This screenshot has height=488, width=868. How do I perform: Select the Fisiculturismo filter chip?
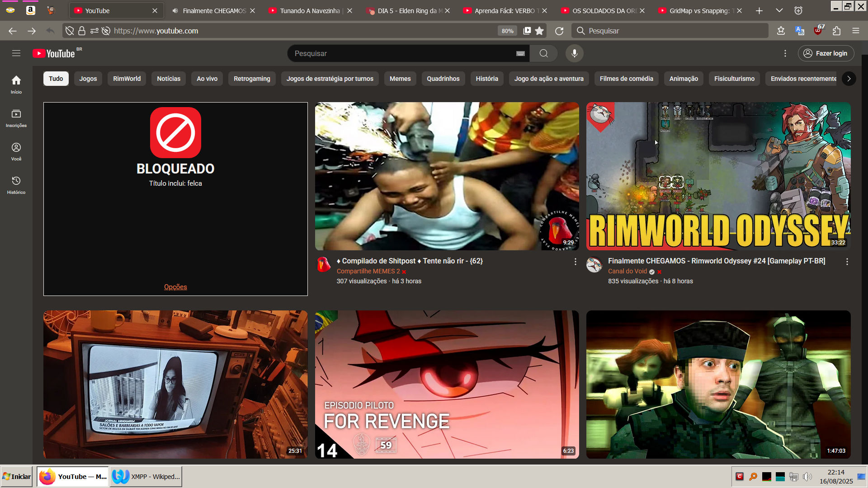[734, 79]
